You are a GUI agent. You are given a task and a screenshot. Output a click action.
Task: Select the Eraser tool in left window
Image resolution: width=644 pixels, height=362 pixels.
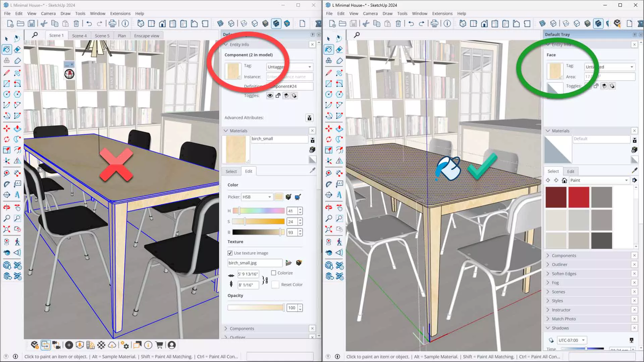tap(17, 50)
